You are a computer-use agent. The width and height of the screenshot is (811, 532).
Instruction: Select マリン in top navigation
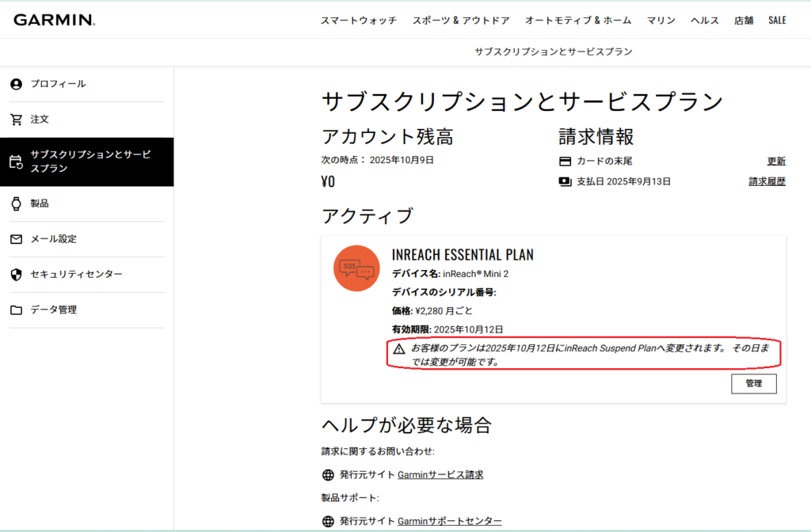tap(661, 21)
